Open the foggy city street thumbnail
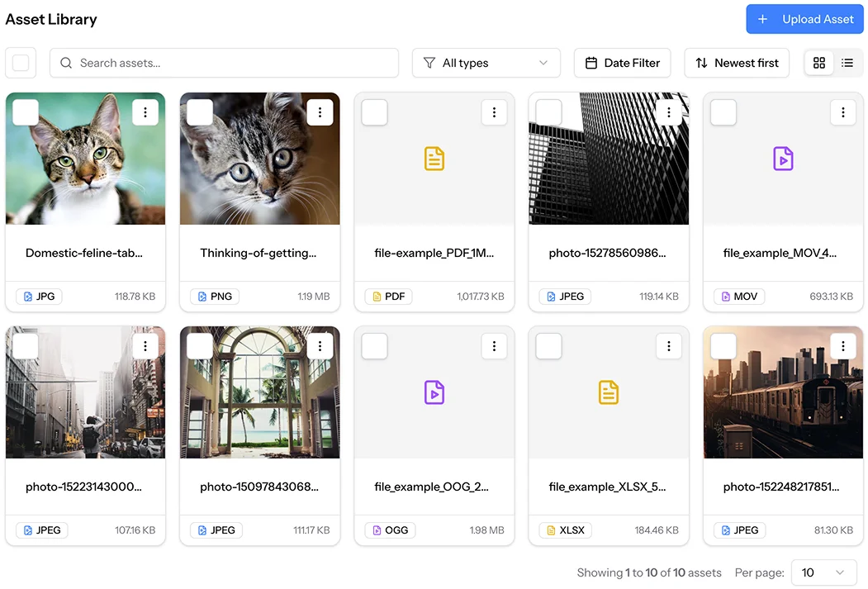The width and height of the screenshot is (868, 589). click(x=85, y=392)
